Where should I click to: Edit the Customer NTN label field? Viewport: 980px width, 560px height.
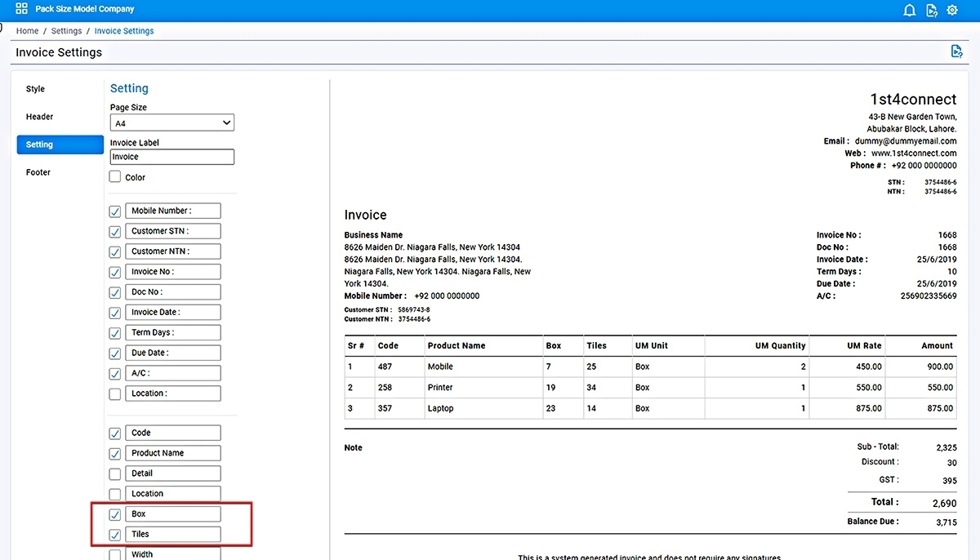click(x=173, y=251)
